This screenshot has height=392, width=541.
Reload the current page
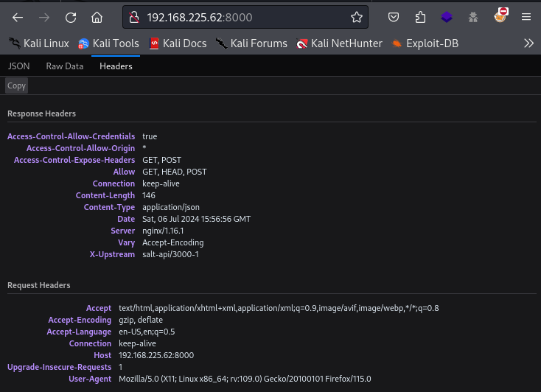coord(71,17)
